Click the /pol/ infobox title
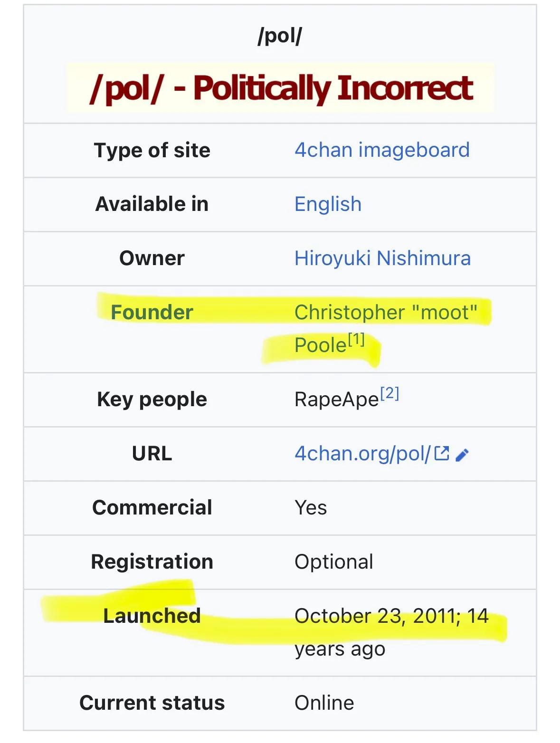This screenshot has width=560, height=743. coord(280,36)
